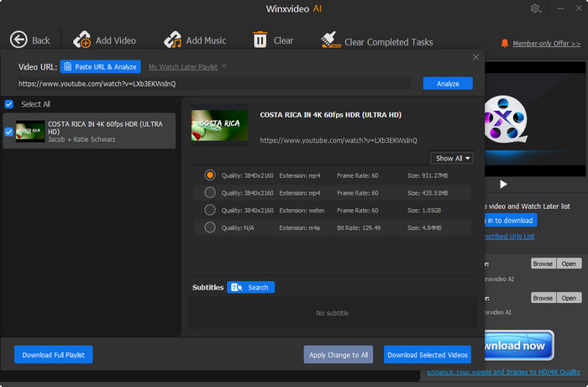588x387 pixels.
Task: Click the top Open button in the main window
Action: coord(569,264)
